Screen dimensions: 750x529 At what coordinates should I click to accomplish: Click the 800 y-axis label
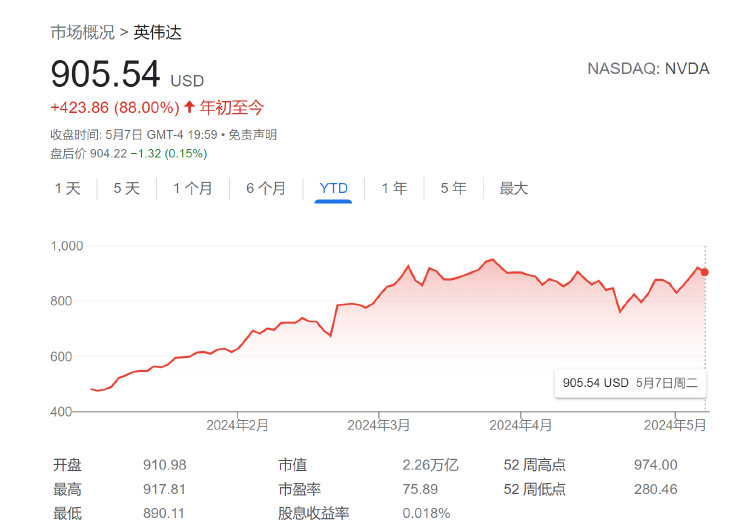tap(61, 301)
